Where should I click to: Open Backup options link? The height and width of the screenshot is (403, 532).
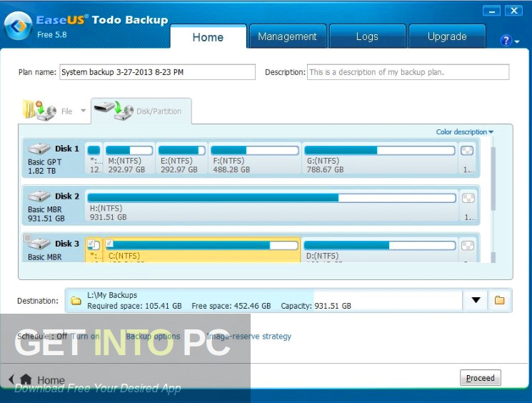coord(153,337)
